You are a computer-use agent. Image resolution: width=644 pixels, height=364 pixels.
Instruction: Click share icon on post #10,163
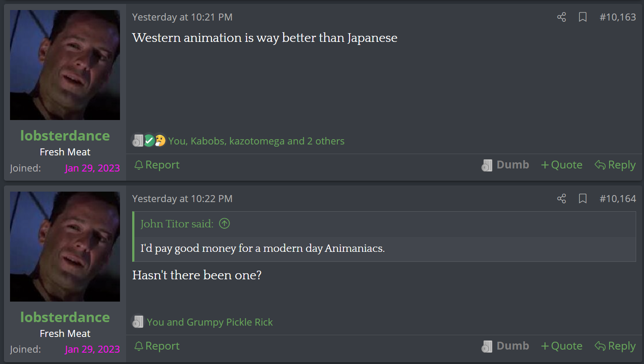[562, 17]
